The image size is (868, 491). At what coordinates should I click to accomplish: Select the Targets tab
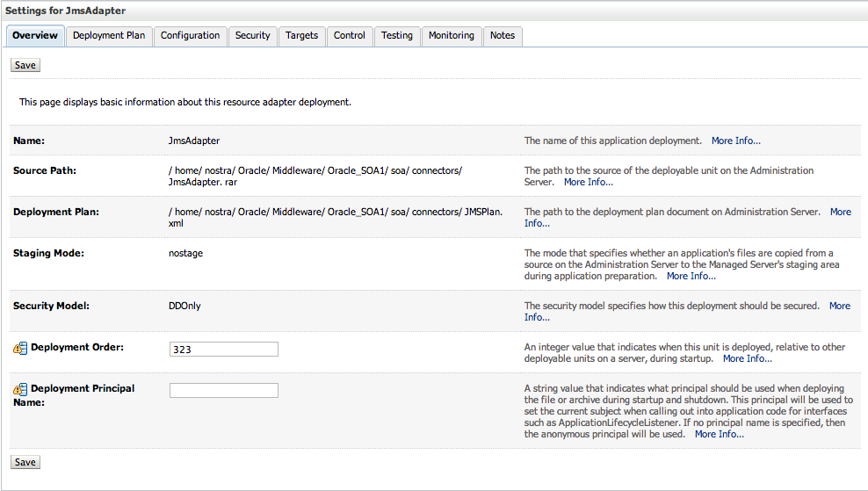point(301,36)
